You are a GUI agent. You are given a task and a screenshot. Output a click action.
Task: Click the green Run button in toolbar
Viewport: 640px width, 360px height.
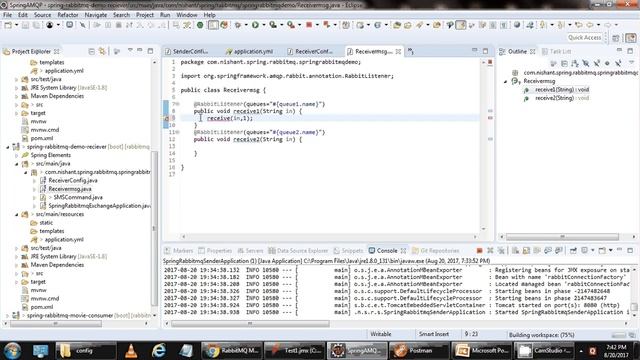(x=255, y=25)
